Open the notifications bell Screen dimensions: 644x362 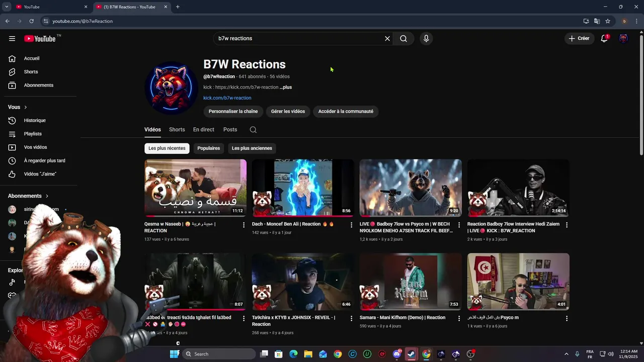click(604, 38)
